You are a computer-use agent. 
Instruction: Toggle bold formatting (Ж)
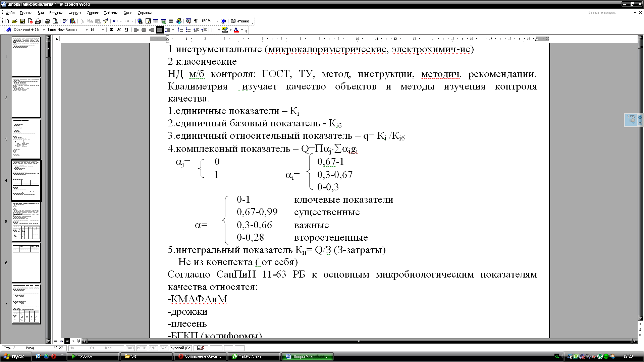[x=111, y=30]
